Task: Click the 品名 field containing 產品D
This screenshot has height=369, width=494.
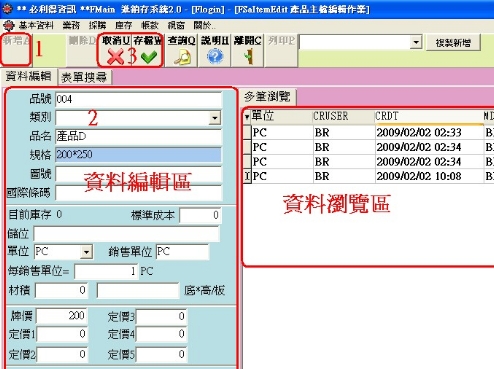Action: [138, 136]
